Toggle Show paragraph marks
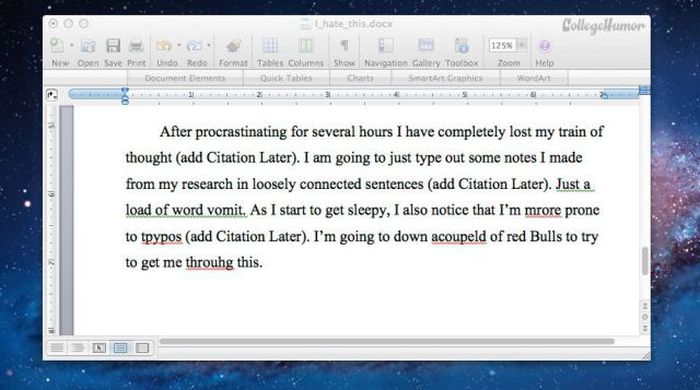Image resolution: width=700 pixels, height=390 pixels. pos(344,46)
